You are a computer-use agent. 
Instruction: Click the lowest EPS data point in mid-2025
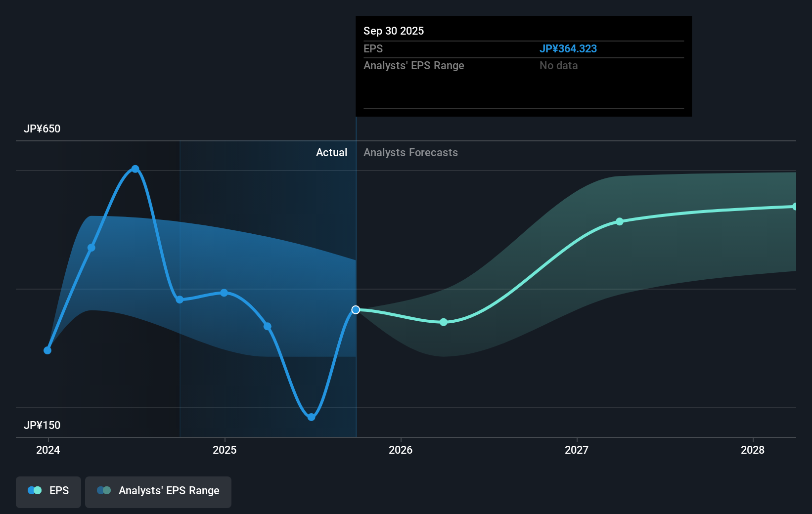coord(311,417)
